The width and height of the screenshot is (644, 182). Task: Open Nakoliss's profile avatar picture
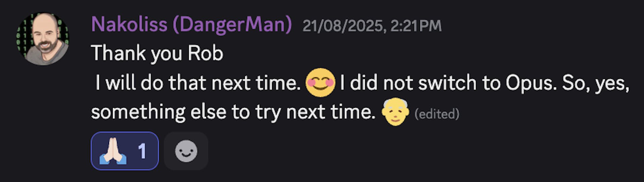click(x=43, y=39)
